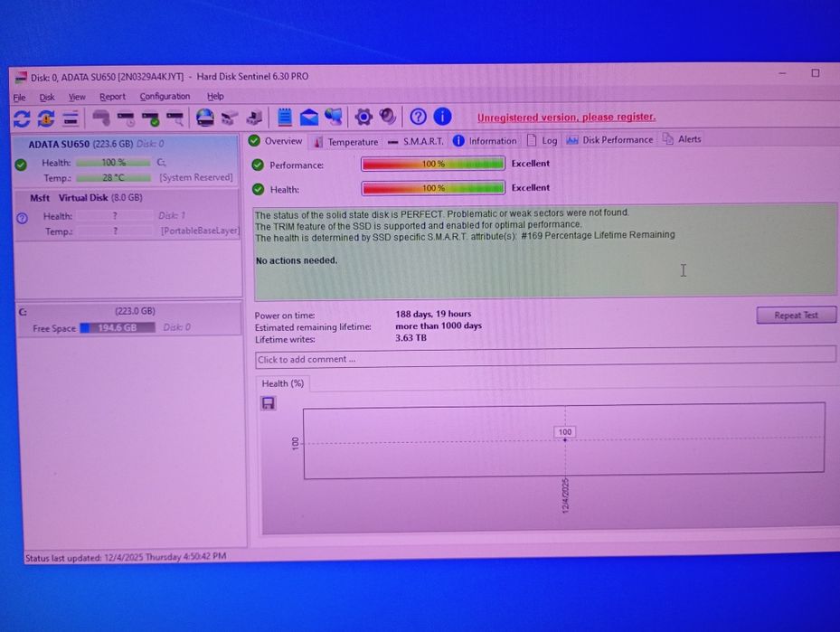Image resolution: width=840 pixels, height=632 pixels.
Task: Click the disk with green checkmark icon
Action: [150, 118]
